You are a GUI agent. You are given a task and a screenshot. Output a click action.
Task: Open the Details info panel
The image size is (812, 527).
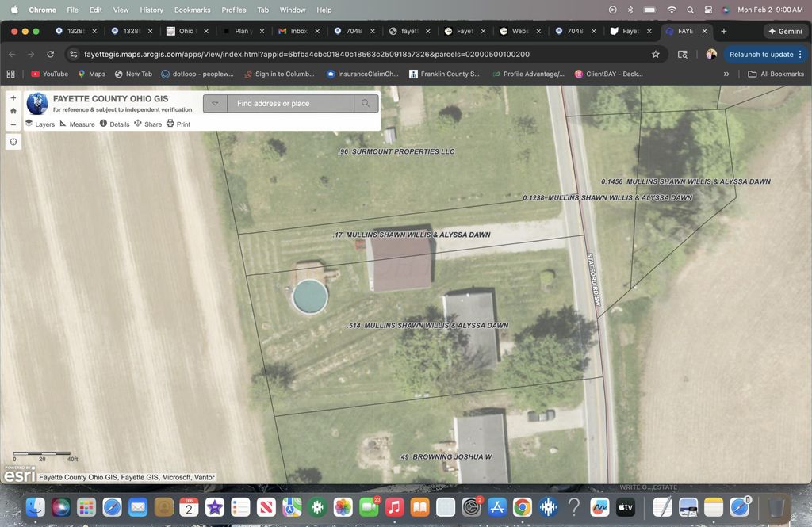[x=114, y=124]
